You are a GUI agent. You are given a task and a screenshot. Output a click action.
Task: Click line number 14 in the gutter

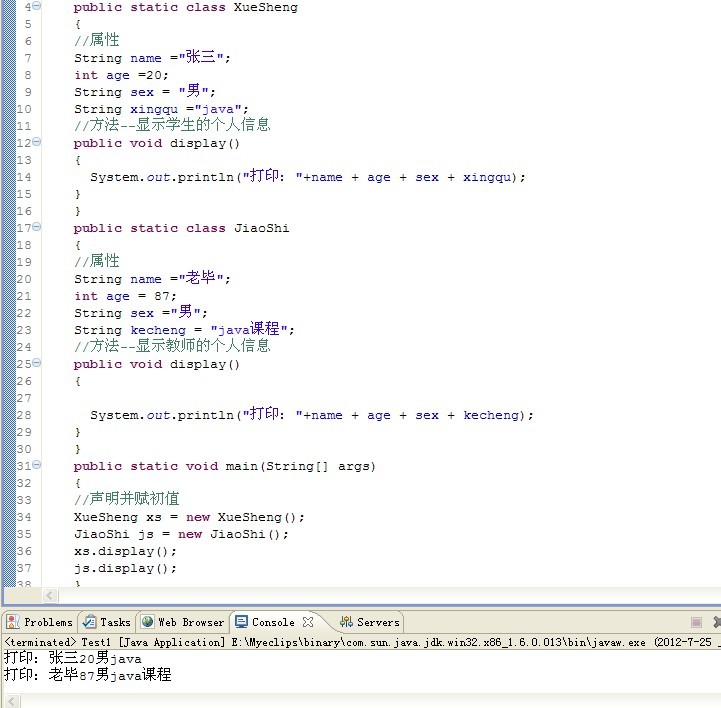click(x=23, y=177)
